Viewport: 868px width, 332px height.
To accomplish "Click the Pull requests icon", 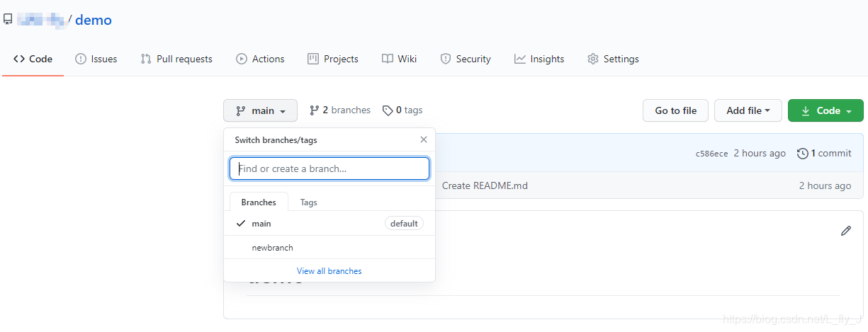I will [146, 59].
